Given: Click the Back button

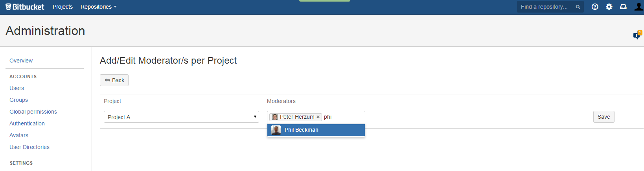Looking at the screenshot, I should (114, 80).
